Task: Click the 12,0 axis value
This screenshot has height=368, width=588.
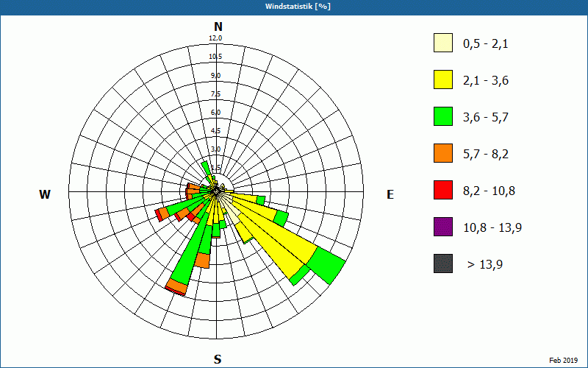Action: pos(215,38)
